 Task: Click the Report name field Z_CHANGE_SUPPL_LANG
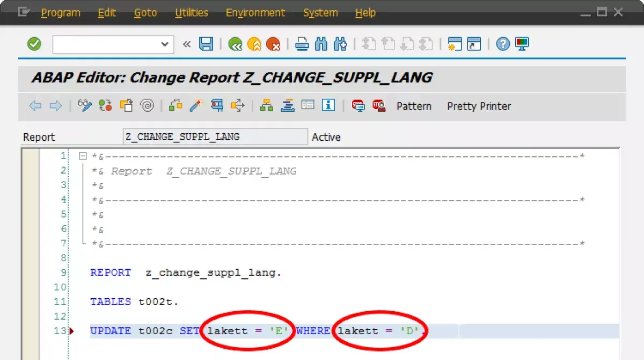click(215, 137)
